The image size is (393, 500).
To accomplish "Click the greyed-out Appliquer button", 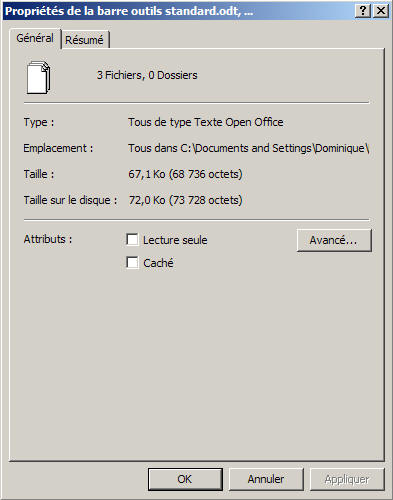I will click(347, 479).
